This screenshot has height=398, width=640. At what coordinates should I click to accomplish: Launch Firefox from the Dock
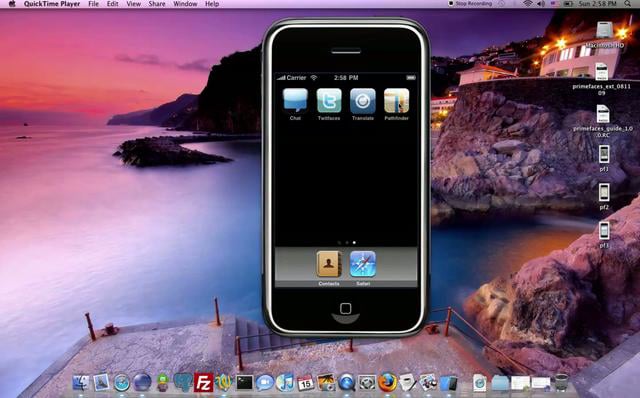point(387,383)
